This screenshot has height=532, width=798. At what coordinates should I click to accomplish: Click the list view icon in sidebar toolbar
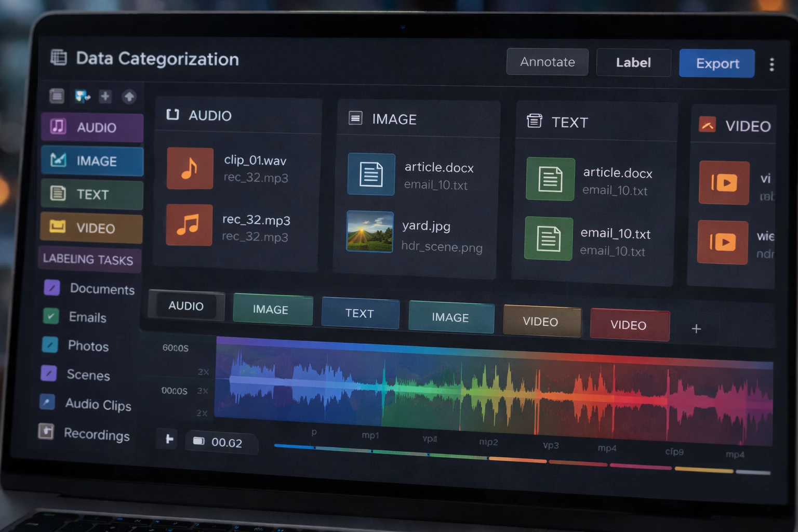[57, 96]
